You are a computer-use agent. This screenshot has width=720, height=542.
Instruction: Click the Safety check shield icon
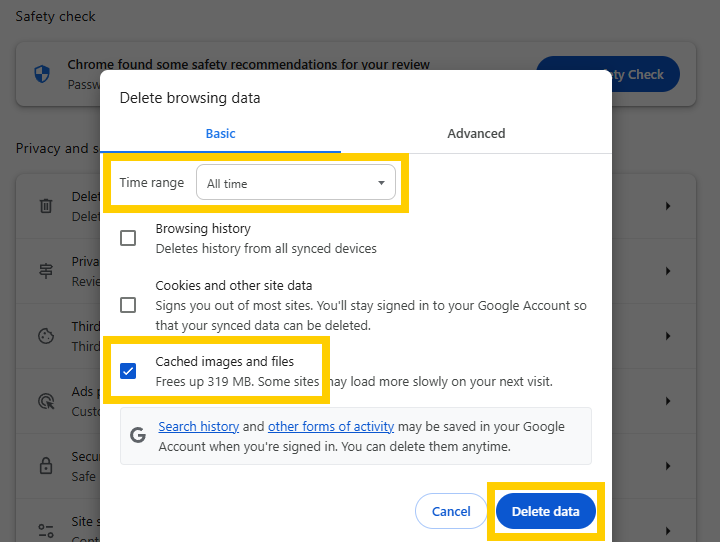click(x=42, y=73)
